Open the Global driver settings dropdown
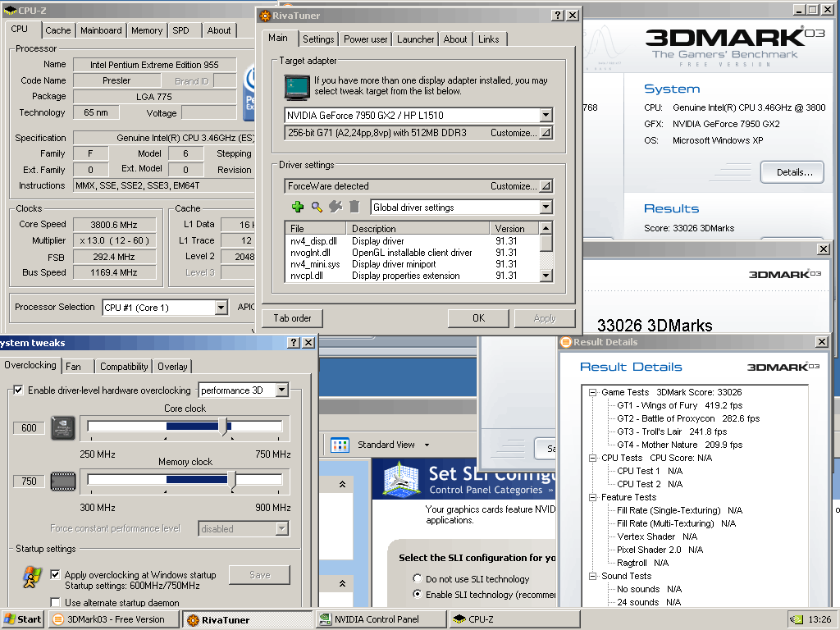The image size is (840, 630). [x=546, y=208]
